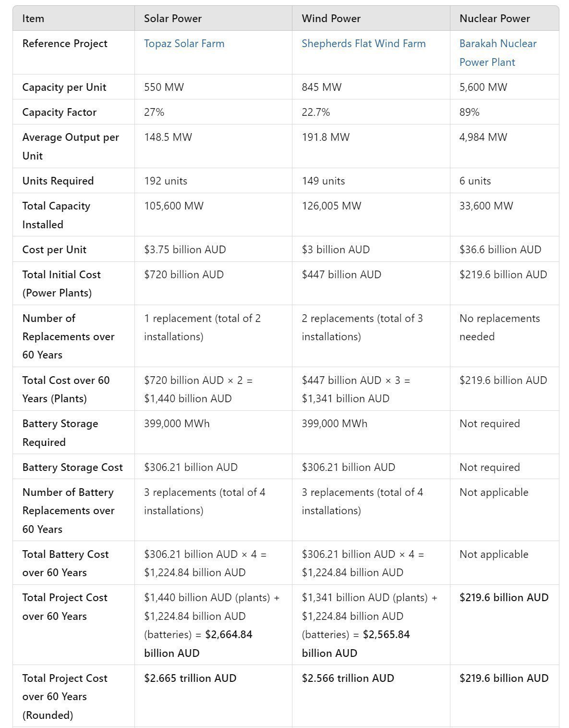Click the Capacity Factor row label
Screen dimensions: 569x728
pos(60,112)
